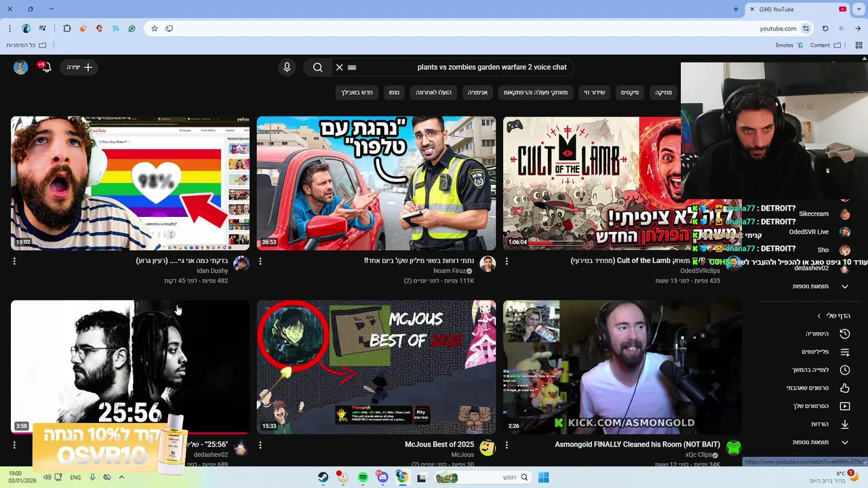868x488 pixels.
Task: Open Steam from the taskbar
Action: (323, 477)
